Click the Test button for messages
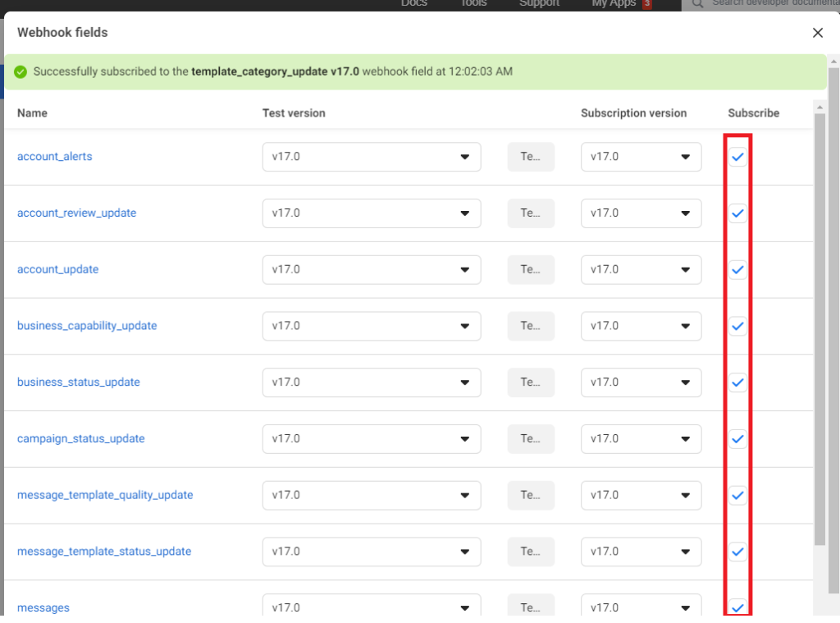 (x=531, y=605)
